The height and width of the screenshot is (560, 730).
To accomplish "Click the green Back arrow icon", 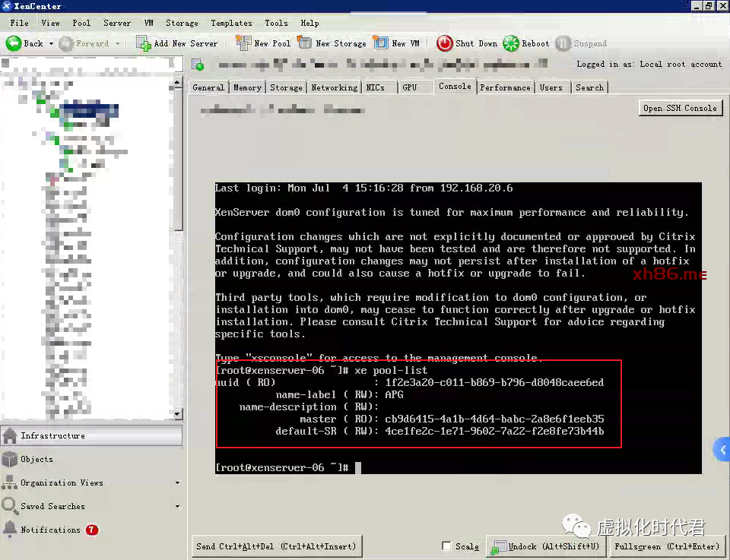I will (14, 44).
